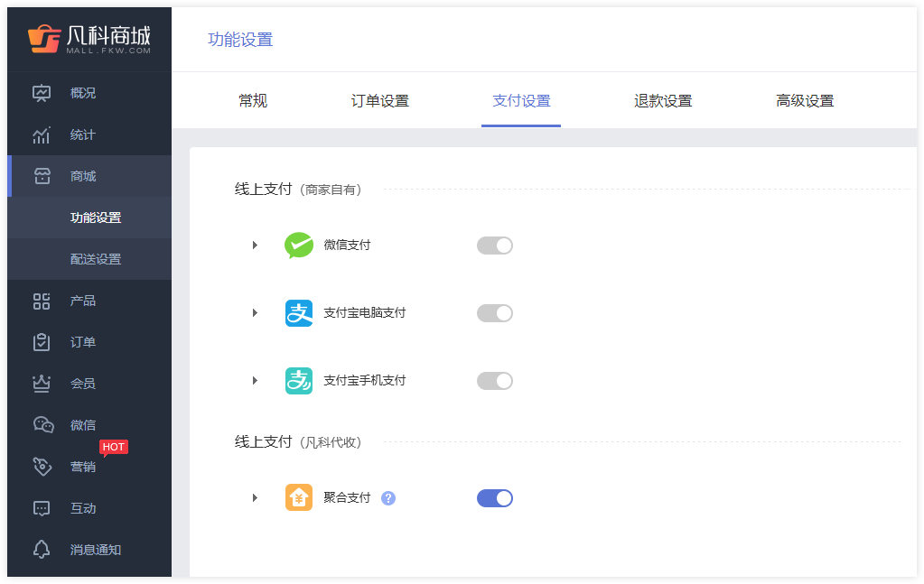
Task: Turn on 支付宝电脑支付 toggle
Action: click(x=495, y=313)
